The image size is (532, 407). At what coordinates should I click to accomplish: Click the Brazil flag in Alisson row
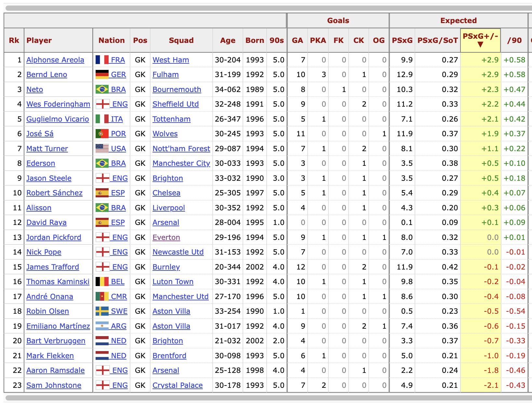coord(102,208)
